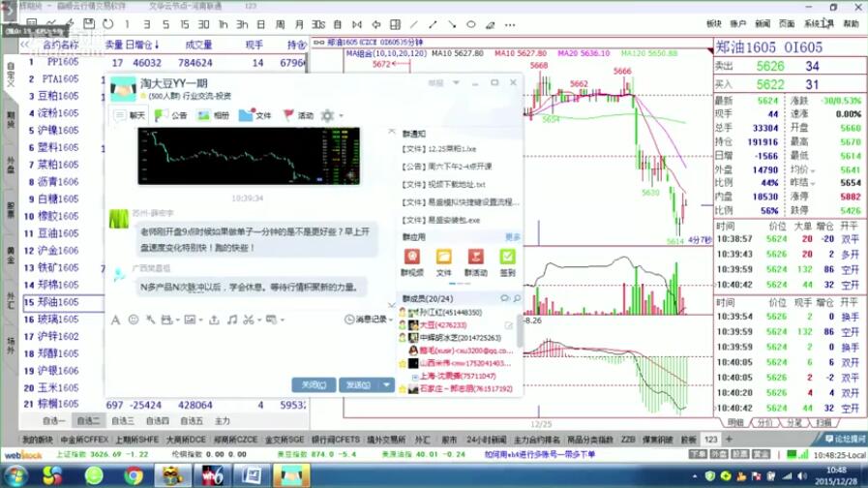
Task: Click the music note icon in the chat input bar
Action: 232,320
